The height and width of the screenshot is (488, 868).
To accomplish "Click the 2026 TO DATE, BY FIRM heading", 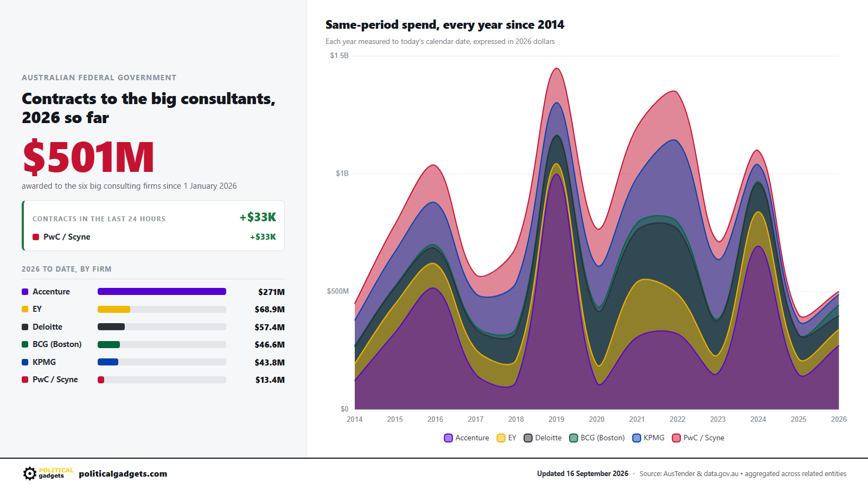I will click(67, 269).
